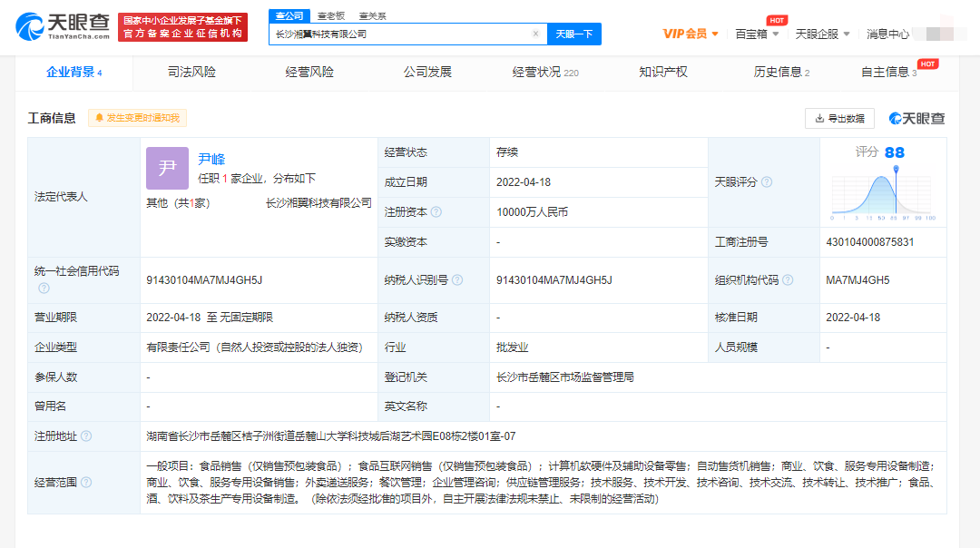Image resolution: width=980 pixels, height=548 pixels.
Task: Click the help icon next to 组织机构代码
Action: click(x=788, y=280)
